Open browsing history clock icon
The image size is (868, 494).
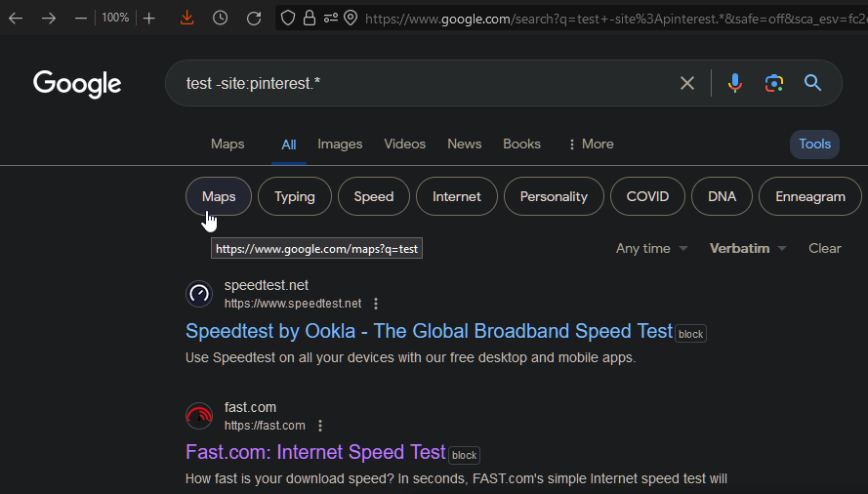pyautogui.click(x=221, y=19)
